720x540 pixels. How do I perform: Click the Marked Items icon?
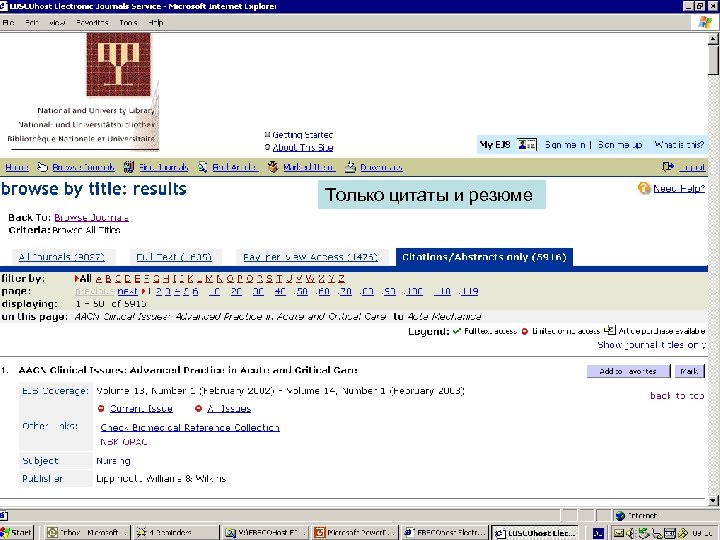[273, 167]
